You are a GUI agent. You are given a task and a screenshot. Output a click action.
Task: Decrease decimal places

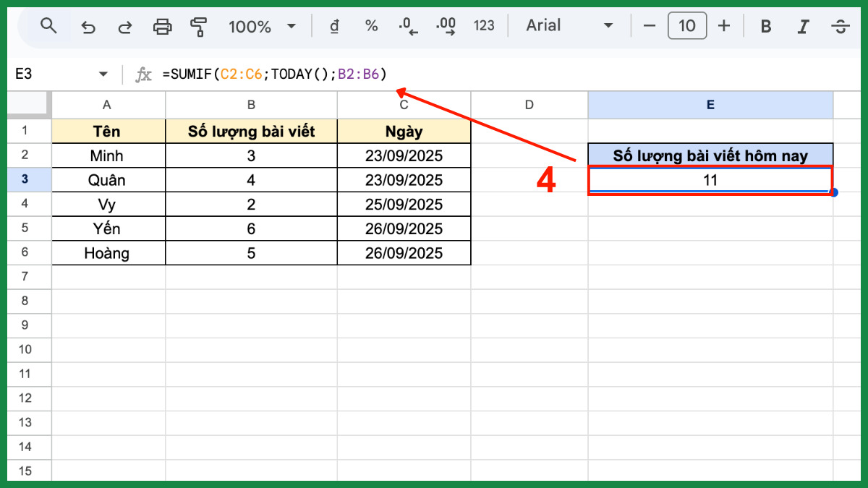(x=409, y=27)
